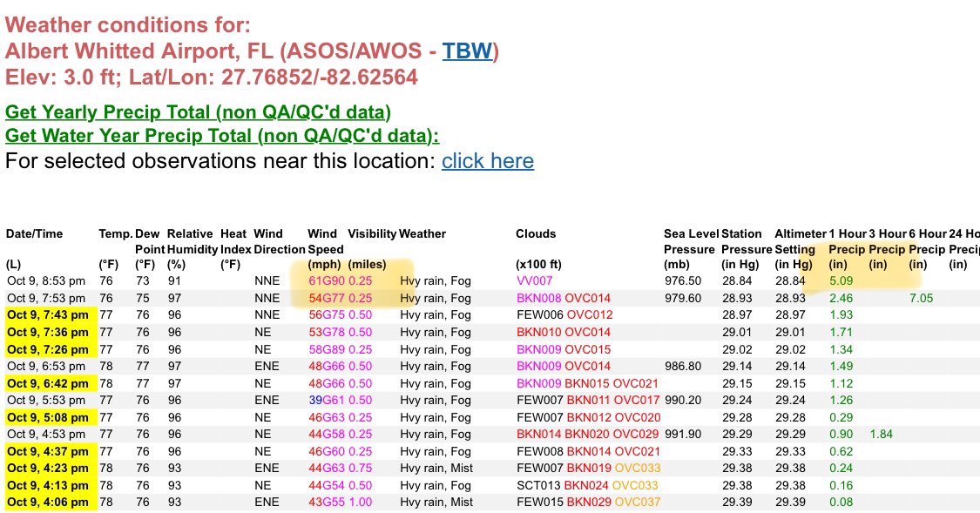Click sea level pressure 976.50
Image resolution: width=980 pixels, height=513 pixels.
tap(682, 281)
